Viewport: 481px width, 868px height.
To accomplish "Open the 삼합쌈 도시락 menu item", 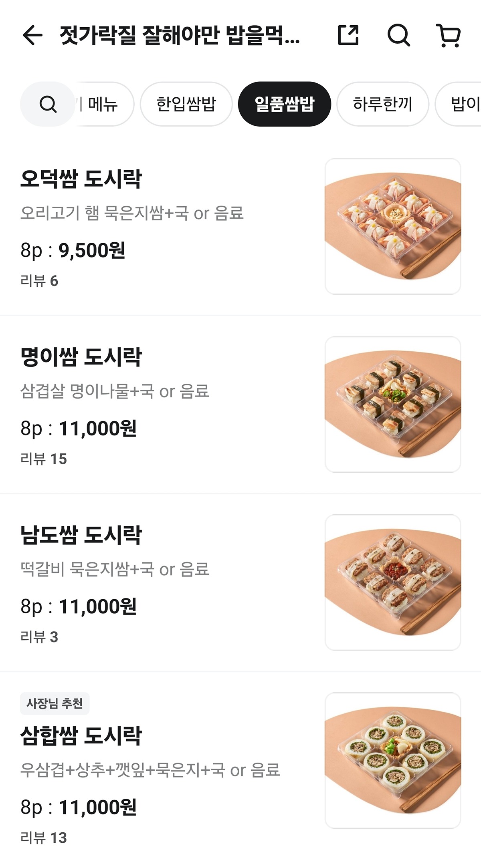I will (x=81, y=736).
